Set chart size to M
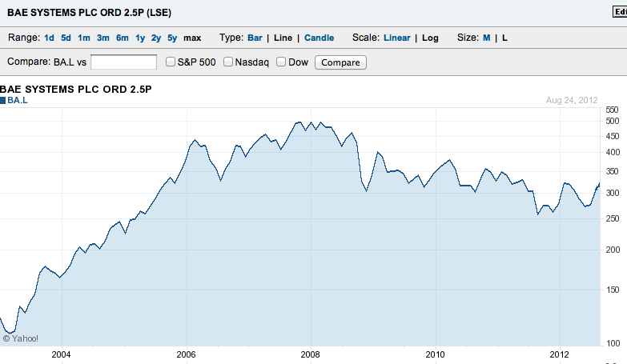 pos(487,38)
